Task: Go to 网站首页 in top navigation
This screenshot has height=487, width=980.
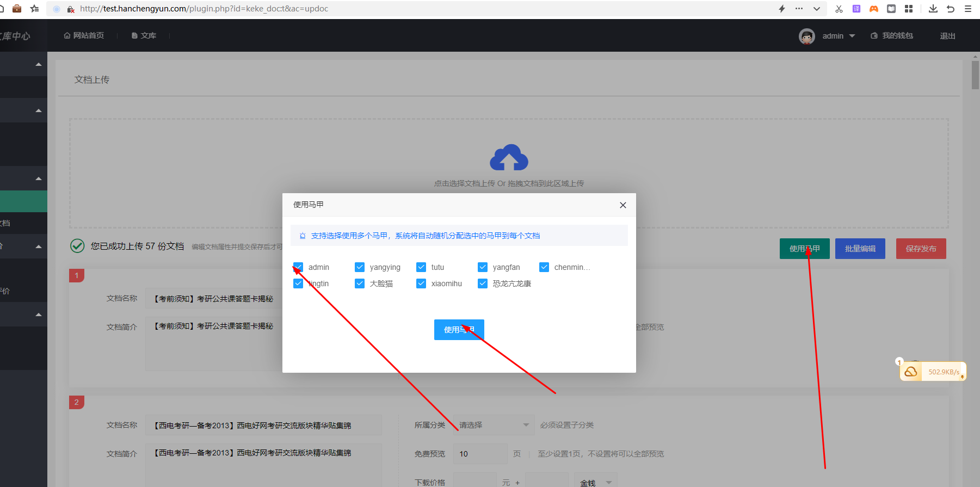Action: (x=84, y=36)
